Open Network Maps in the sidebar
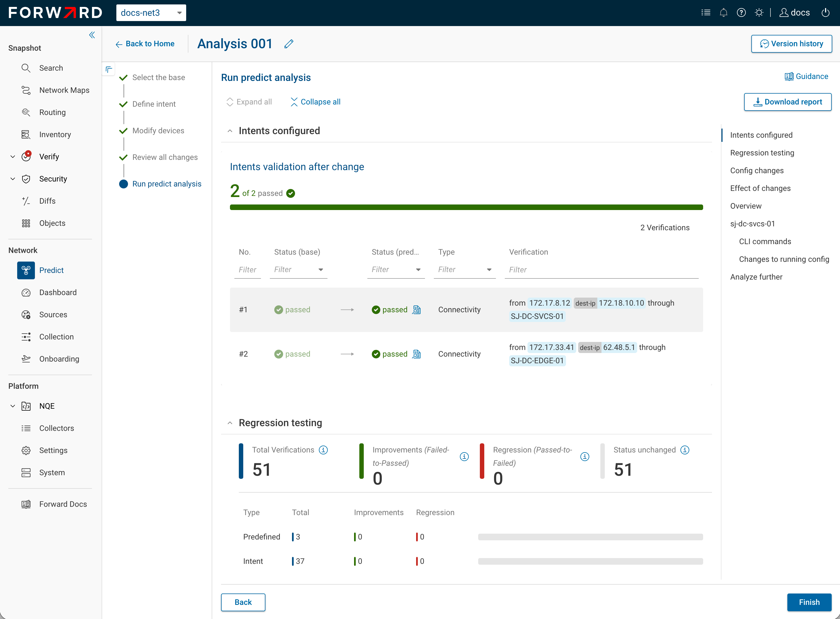This screenshot has height=619, width=840. click(55, 90)
